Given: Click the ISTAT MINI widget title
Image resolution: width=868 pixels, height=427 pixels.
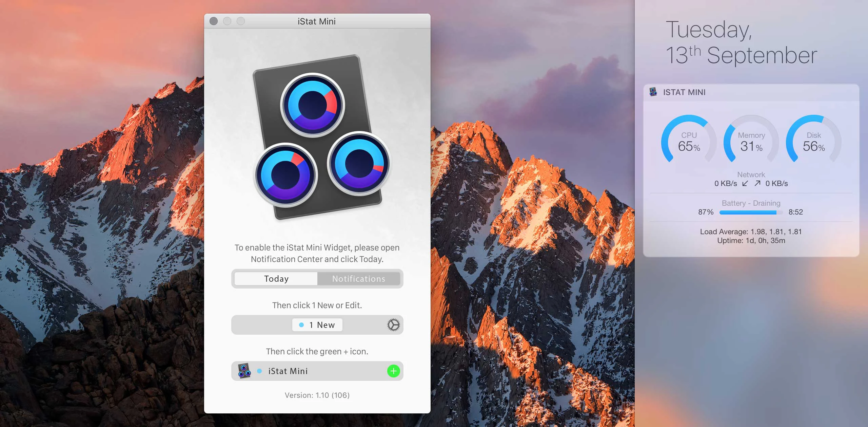Looking at the screenshot, I should pos(684,92).
